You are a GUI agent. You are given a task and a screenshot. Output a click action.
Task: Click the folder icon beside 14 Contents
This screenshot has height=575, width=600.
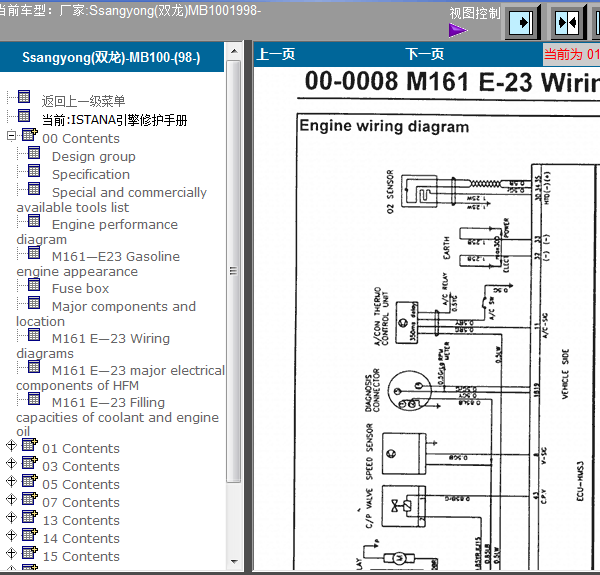pos(29,534)
